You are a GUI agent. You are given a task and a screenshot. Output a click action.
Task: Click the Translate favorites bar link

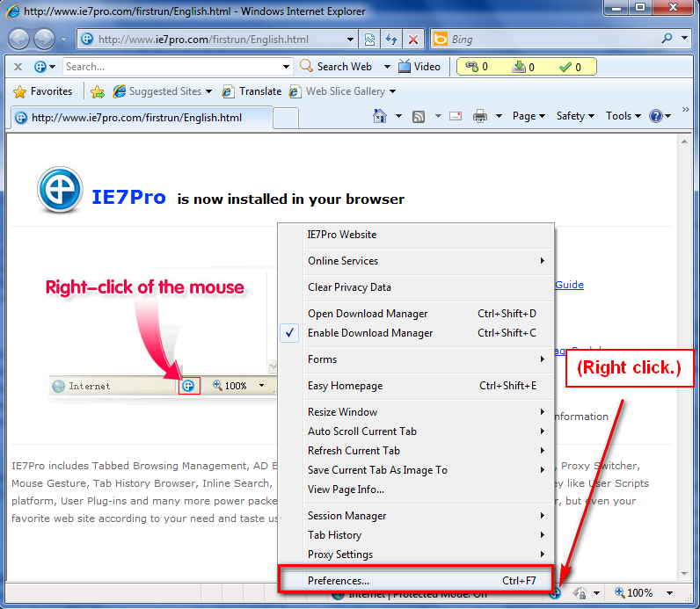(252, 91)
